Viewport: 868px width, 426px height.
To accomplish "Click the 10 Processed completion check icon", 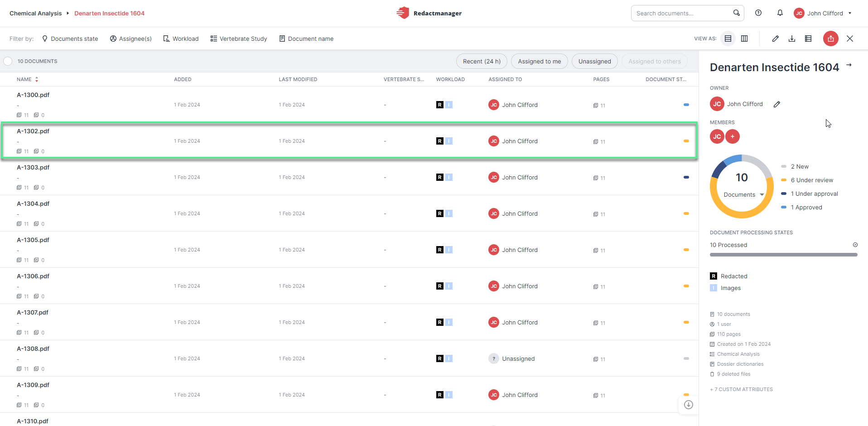I will coord(855,245).
